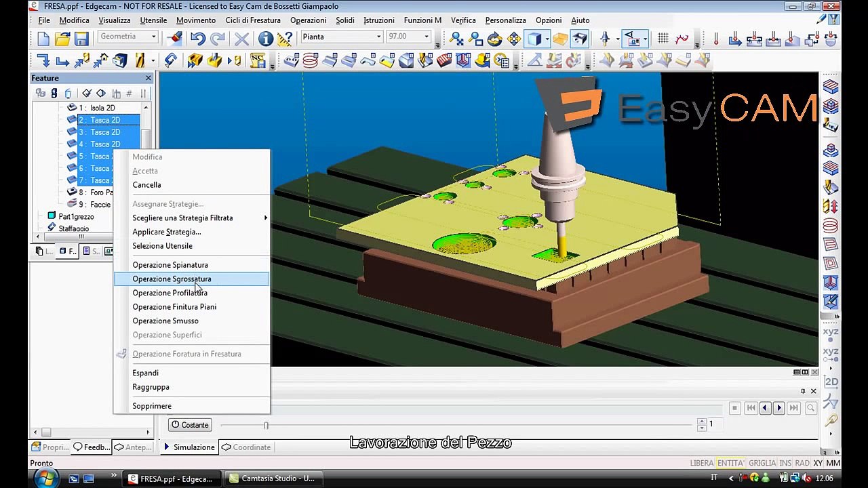Open the Geometria layer dropdown

point(154,37)
